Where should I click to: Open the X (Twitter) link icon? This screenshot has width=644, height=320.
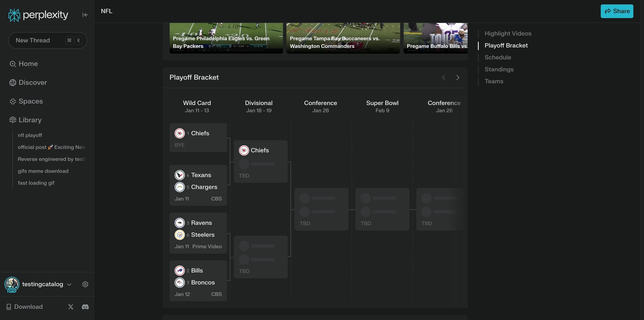pyautogui.click(x=71, y=307)
